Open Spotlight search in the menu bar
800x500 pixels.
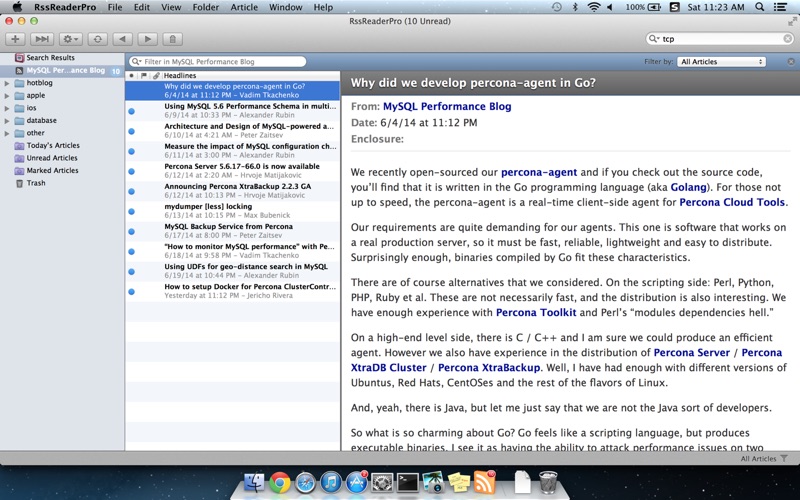click(760, 7)
